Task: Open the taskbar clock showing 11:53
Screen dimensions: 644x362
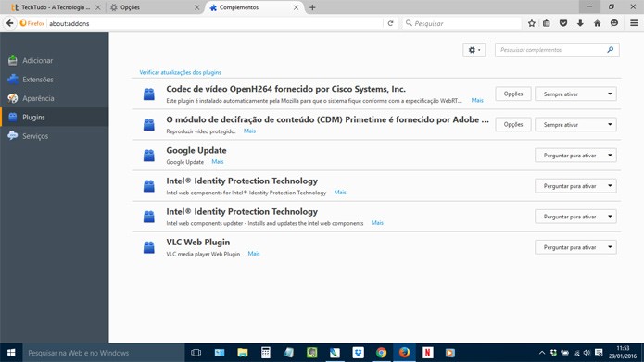Action: [623, 353]
